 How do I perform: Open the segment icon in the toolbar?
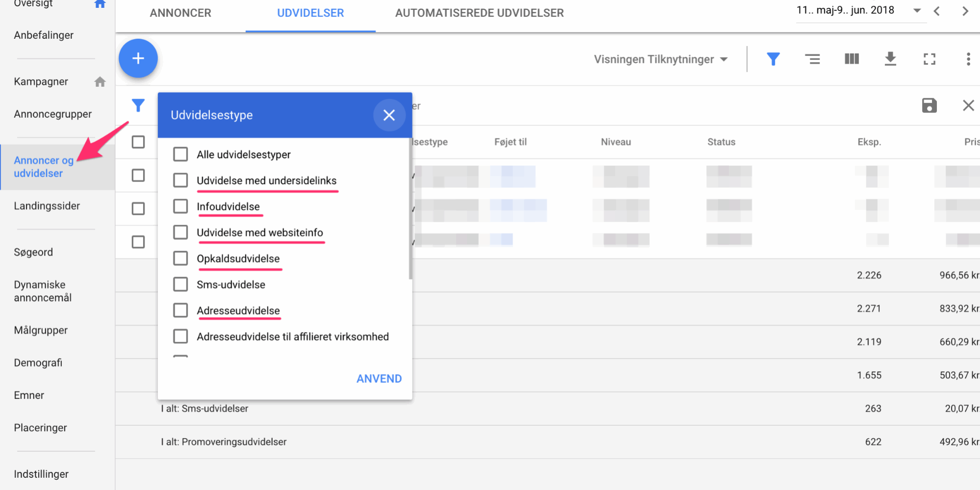click(x=812, y=59)
